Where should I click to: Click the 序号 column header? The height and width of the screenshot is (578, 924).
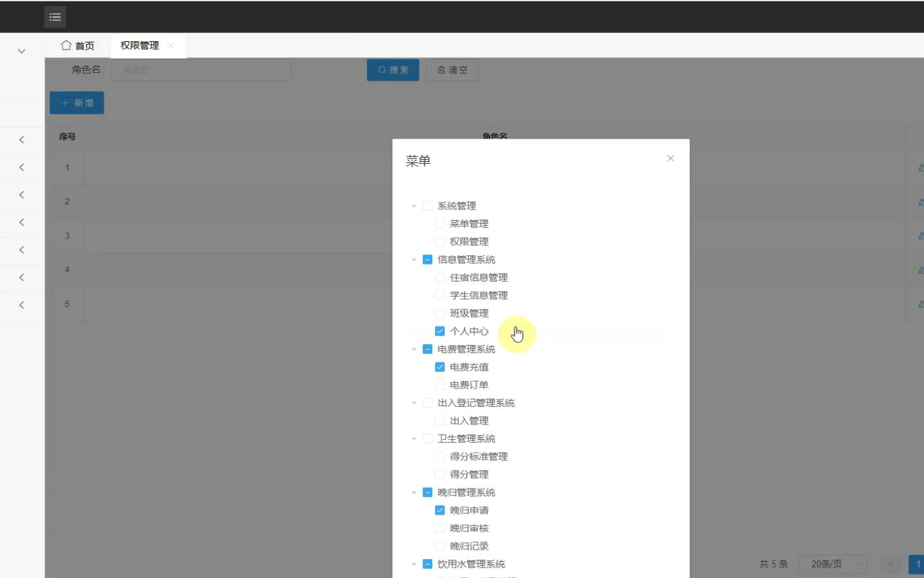click(67, 137)
